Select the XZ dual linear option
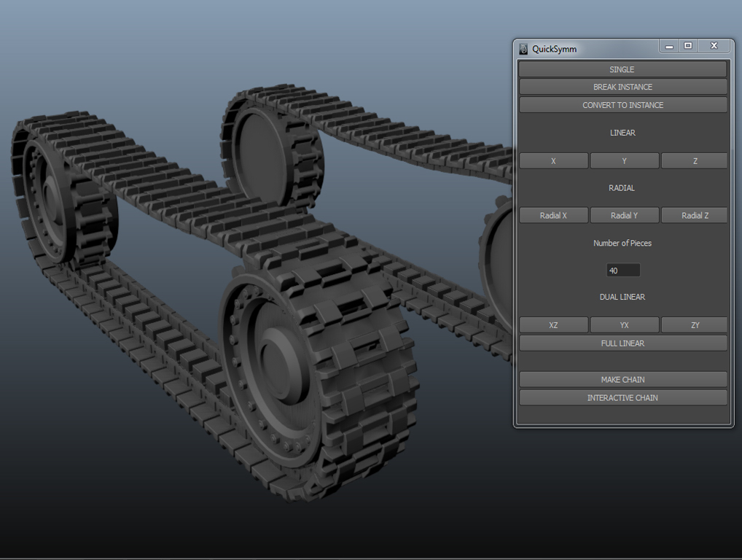This screenshot has height=560, width=742. tap(553, 324)
